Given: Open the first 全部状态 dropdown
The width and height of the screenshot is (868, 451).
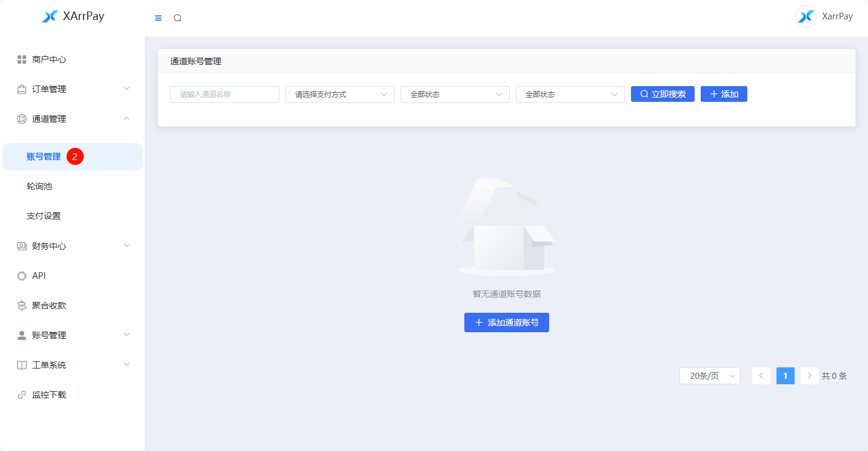Looking at the screenshot, I should (455, 95).
